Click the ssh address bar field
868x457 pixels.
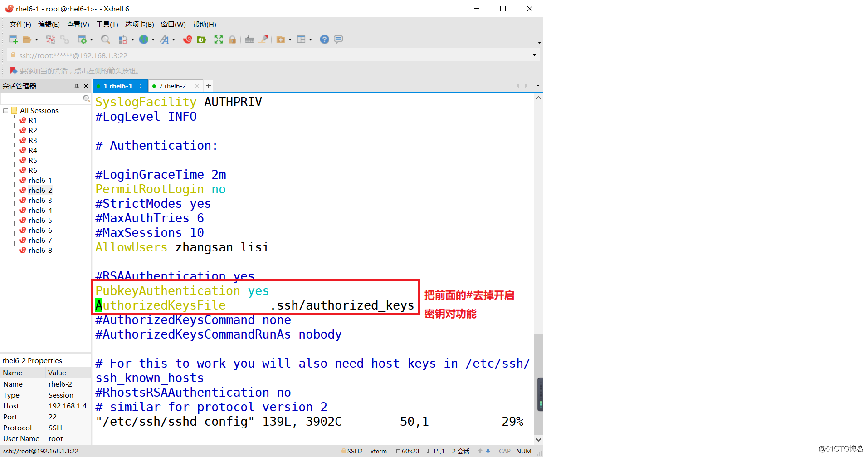(272, 55)
